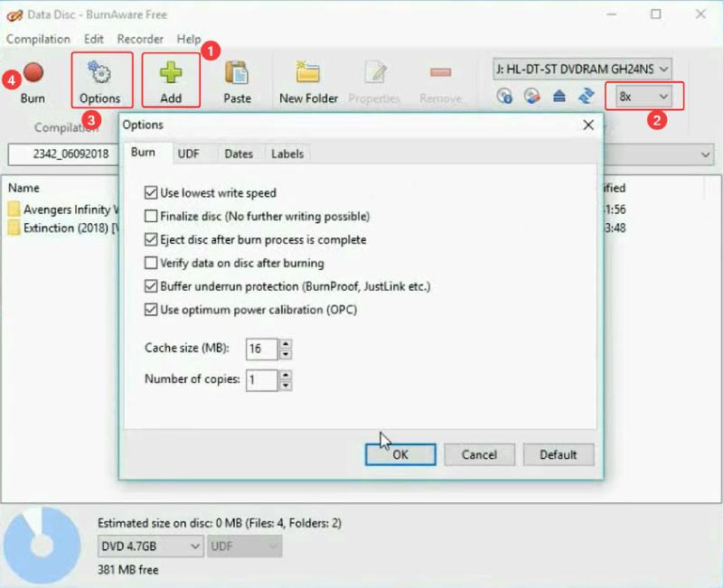Screen dimensions: 723x588
Task: Enable Verify data on disc after burning
Action: [x=151, y=263]
